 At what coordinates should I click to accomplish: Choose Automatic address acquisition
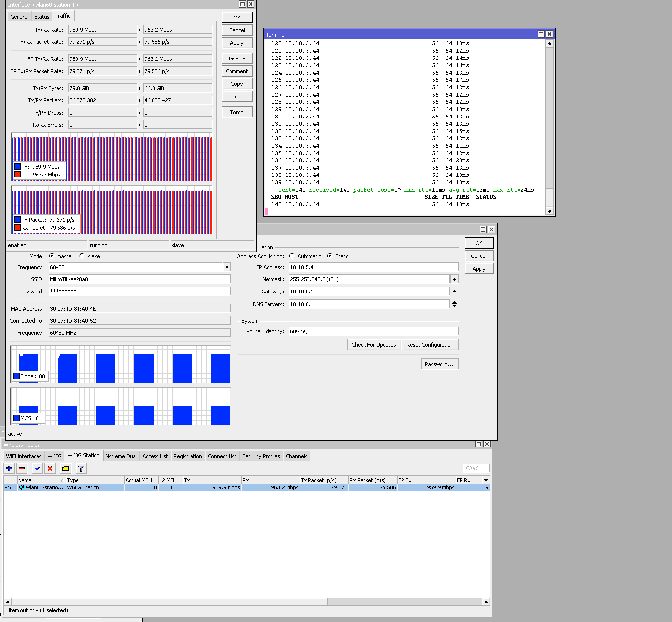[292, 256]
